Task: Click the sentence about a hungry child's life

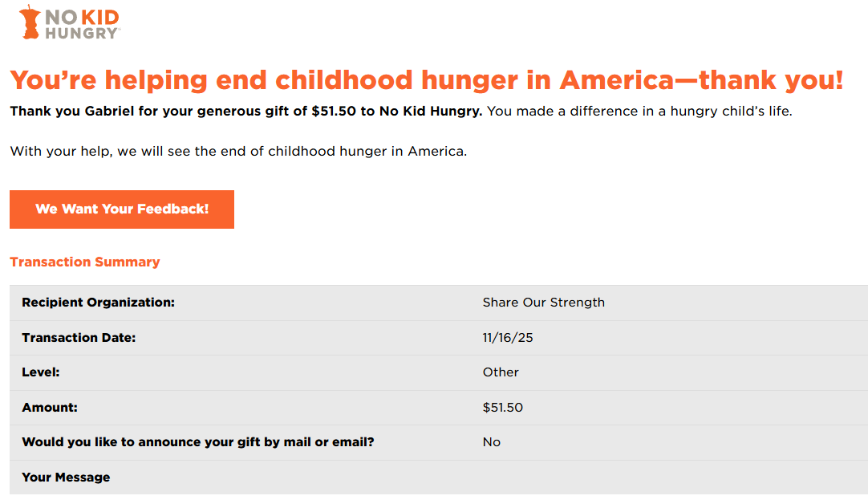Action: tap(639, 112)
